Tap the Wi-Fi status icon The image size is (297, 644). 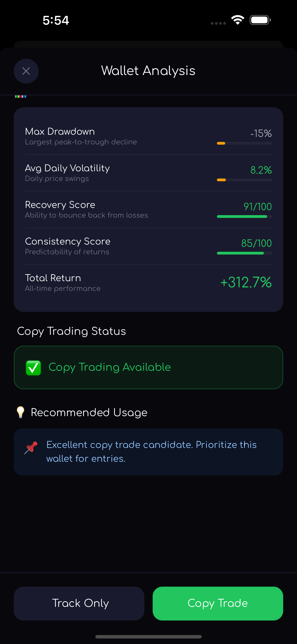click(x=237, y=20)
